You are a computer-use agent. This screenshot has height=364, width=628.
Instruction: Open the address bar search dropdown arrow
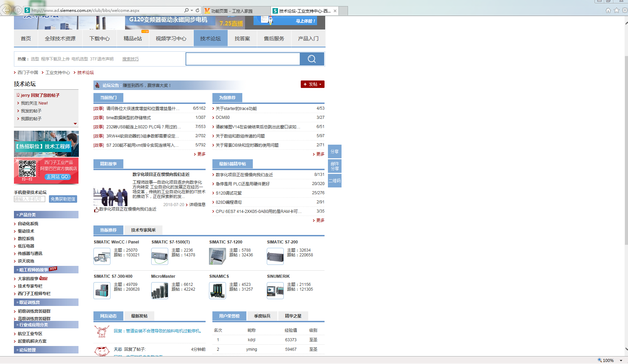tap(192, 11)
